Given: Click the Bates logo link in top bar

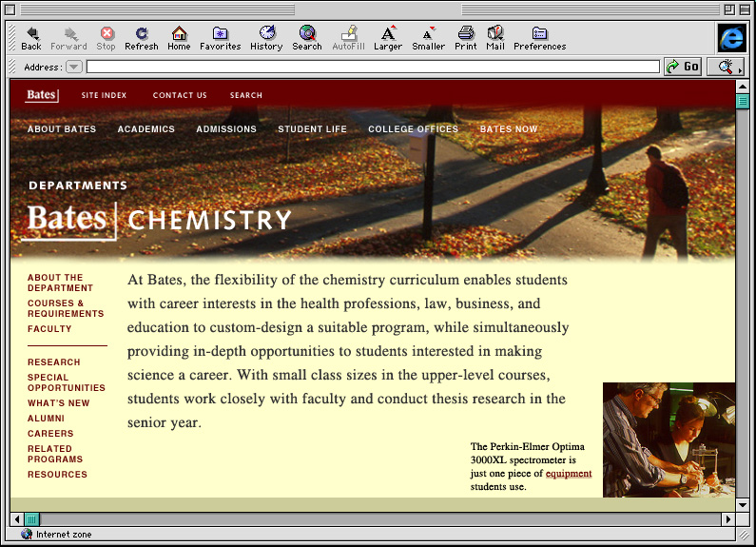Looking at the screenshot, I should [x=43, y=95].
